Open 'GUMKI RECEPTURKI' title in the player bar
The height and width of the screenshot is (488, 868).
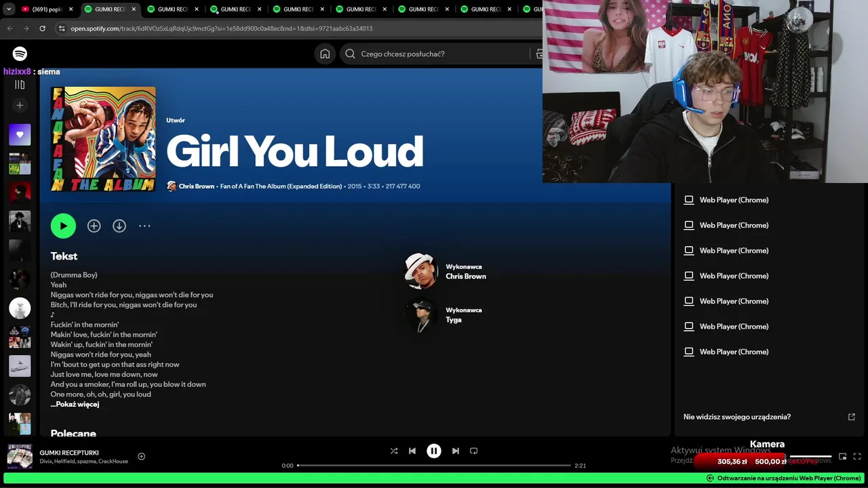69,452
